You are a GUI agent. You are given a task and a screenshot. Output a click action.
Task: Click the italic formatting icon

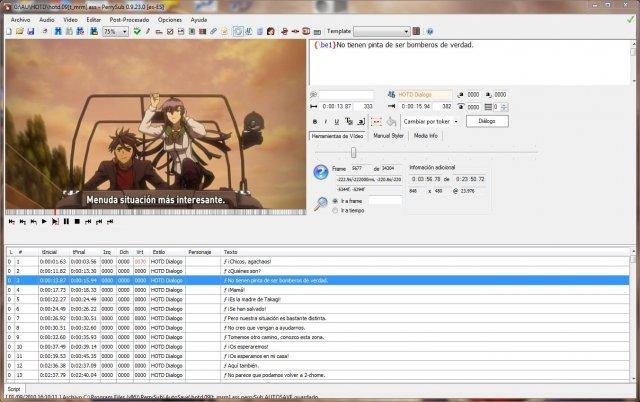325,122
